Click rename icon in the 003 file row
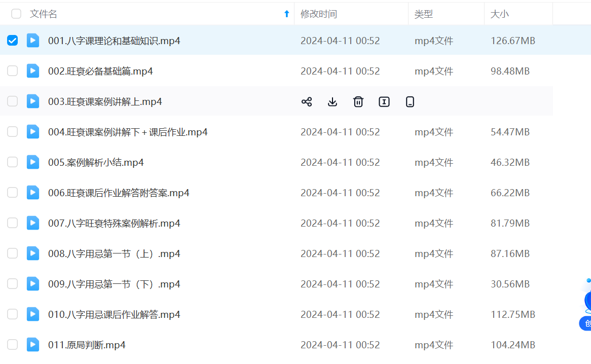This screenshot has height=364, width=591. [384, 102]
